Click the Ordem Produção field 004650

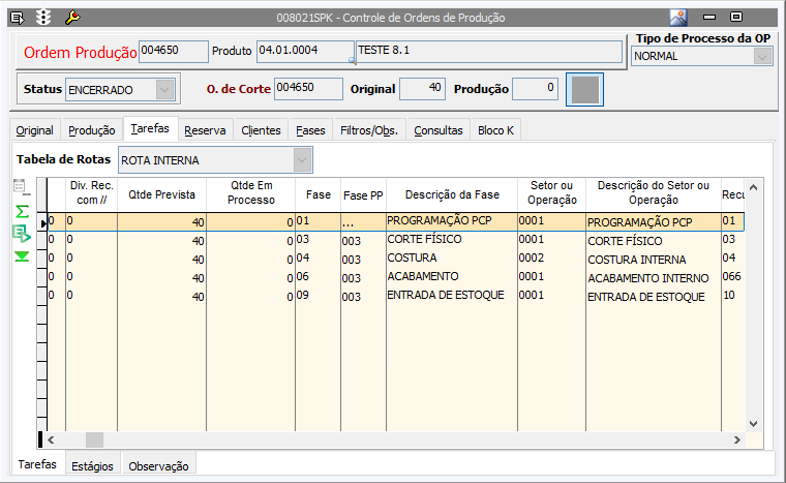click(x=173, y=51)
